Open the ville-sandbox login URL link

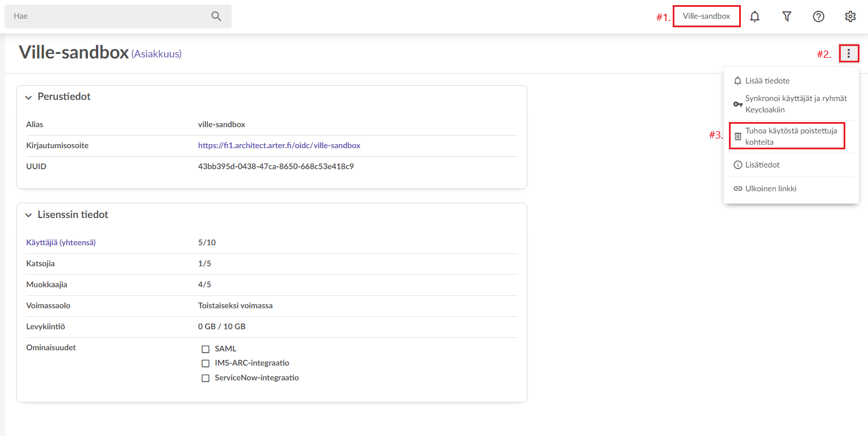tap(279, 145)
